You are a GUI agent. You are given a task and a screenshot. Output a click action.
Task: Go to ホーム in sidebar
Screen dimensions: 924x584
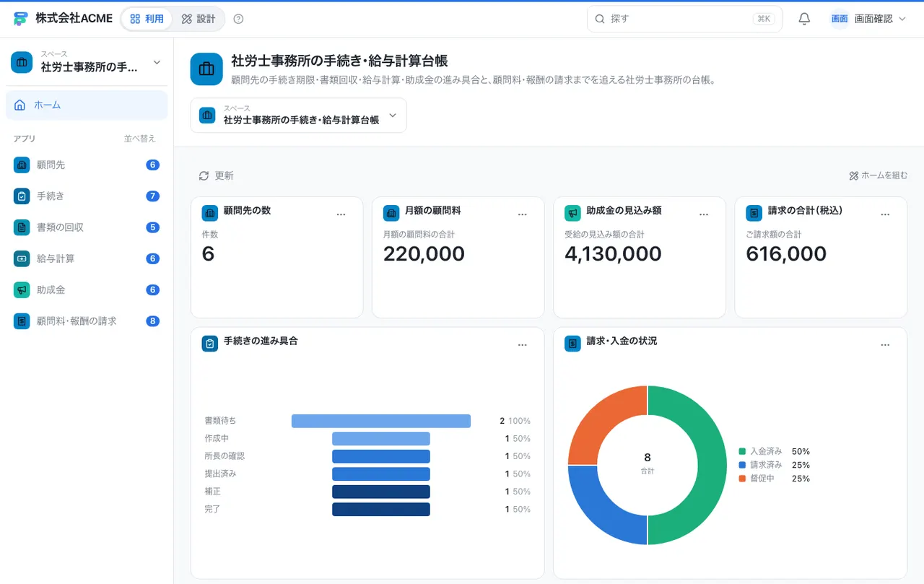coord(87,105)
